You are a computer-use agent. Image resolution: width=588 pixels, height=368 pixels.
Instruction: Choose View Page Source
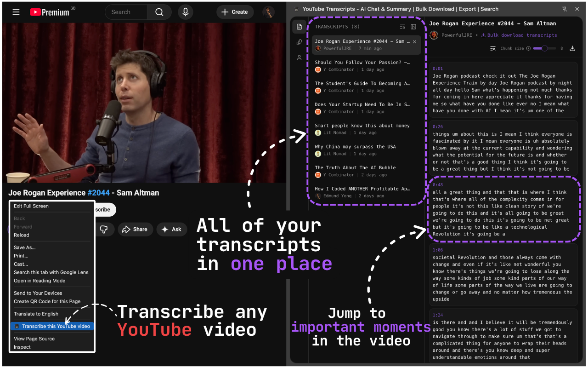click(x=34, y=339)
